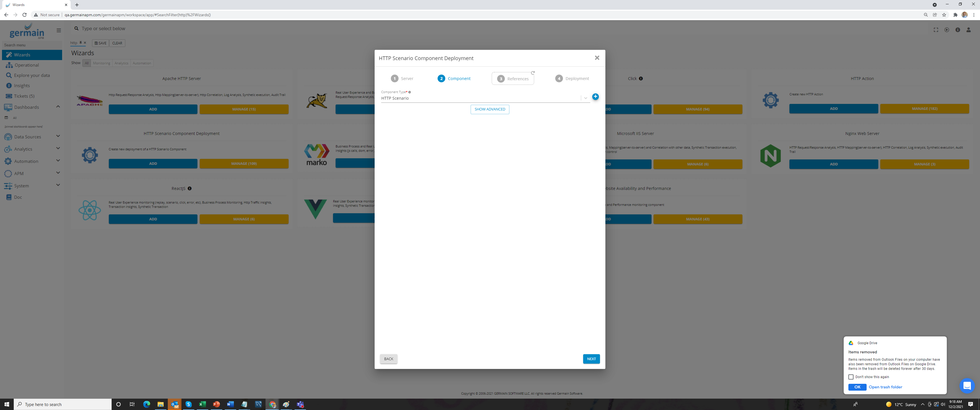Click the user profile icon in top bar
Image resolution: width=980 pixels, height=410 pixels.
coord(969,30)
